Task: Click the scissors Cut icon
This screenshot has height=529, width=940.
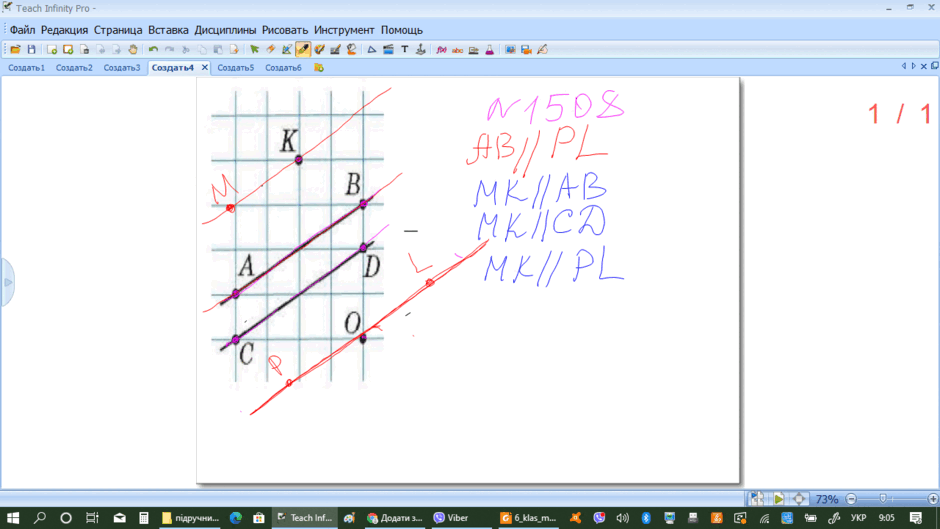Action: (x=186, y=50)
